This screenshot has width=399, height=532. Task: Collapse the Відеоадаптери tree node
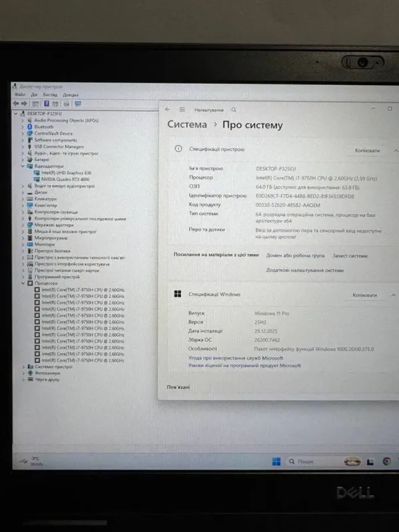[23, 166]
